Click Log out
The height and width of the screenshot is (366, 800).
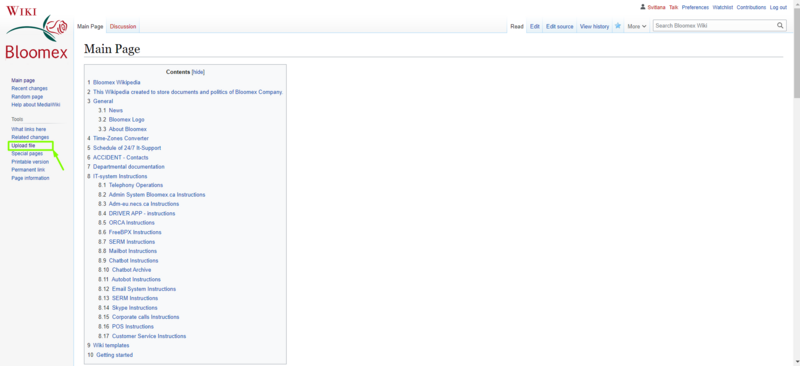coord(778,8)
